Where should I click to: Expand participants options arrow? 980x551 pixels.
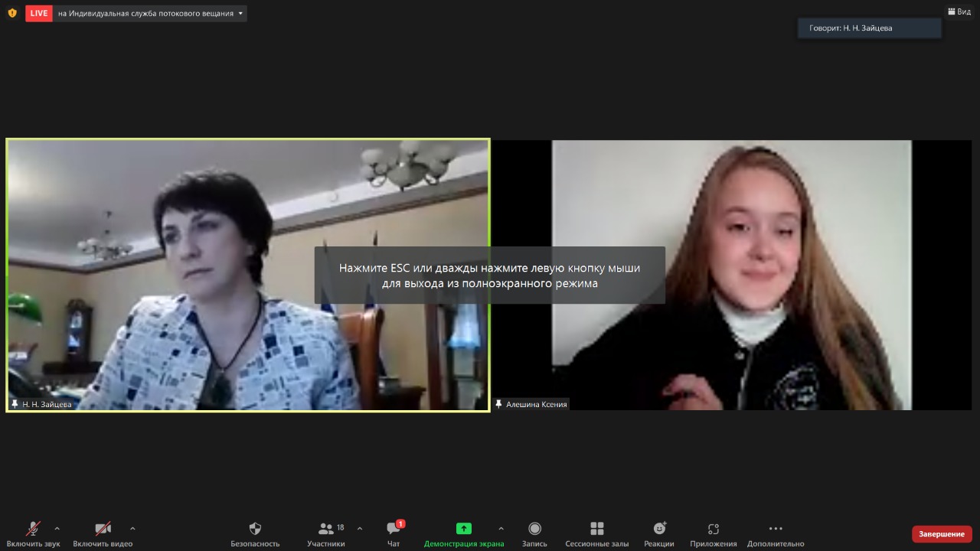[x=360, y=529]
